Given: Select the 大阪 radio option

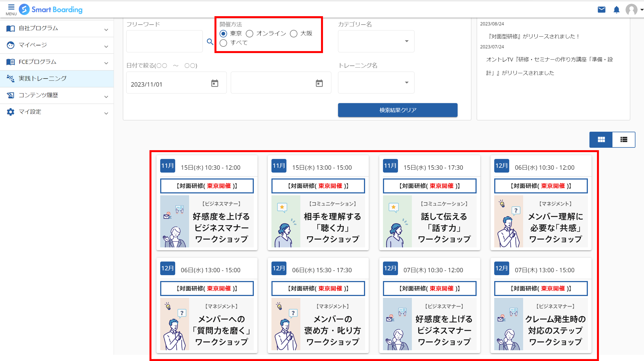Looking at the screenshot, I should click(x=294, y=34).
